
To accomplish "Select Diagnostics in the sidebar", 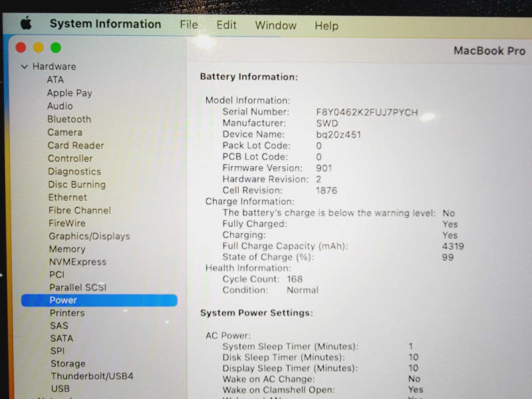I will pos(74,172).
